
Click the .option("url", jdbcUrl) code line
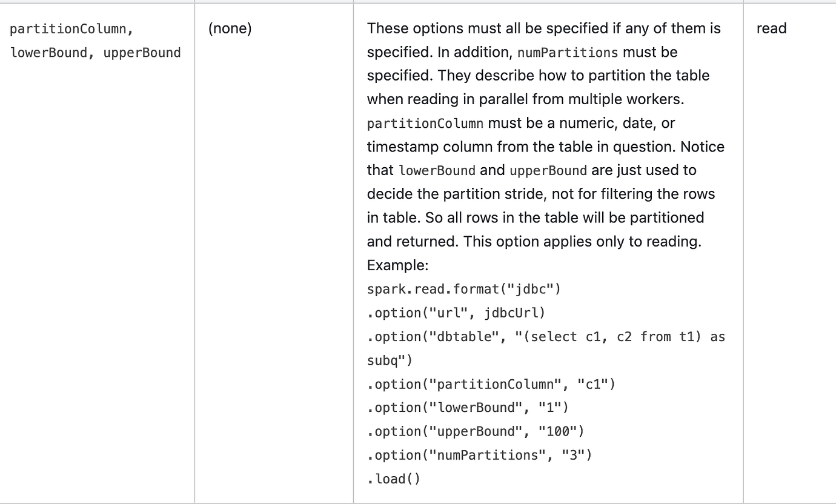pyautogui.click(x=456, y=313)
